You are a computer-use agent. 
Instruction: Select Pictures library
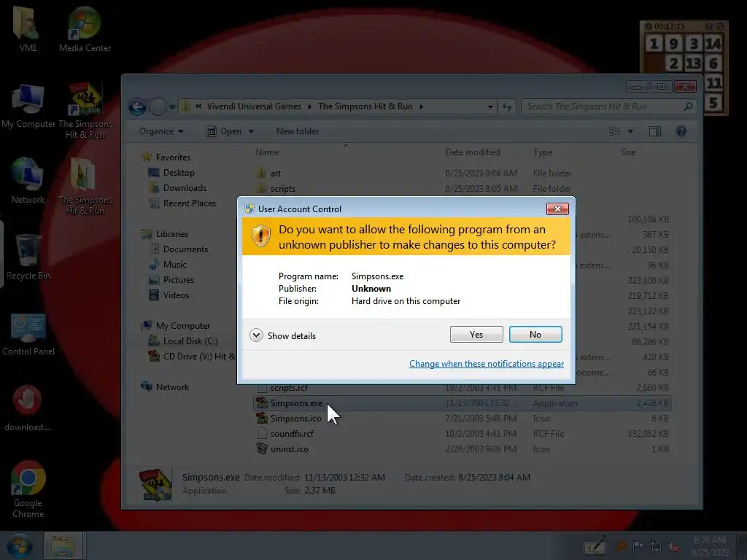[x=171, y=279]
